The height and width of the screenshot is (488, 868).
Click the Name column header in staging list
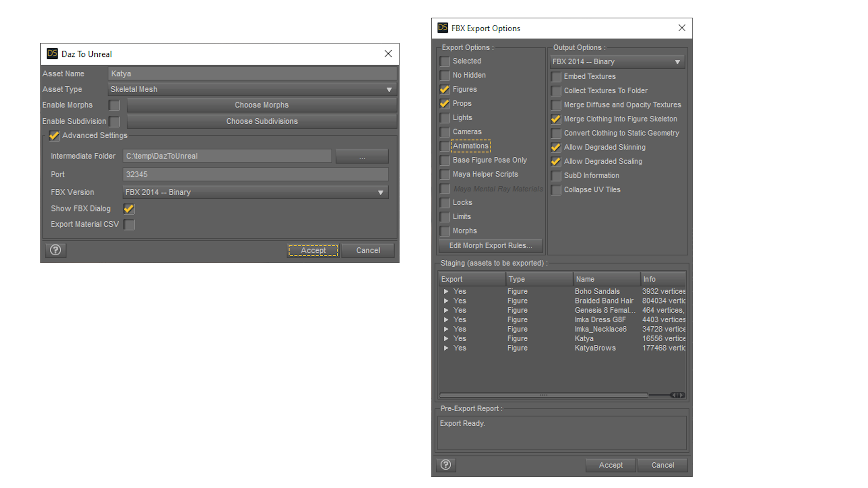(x=606, y=279)
